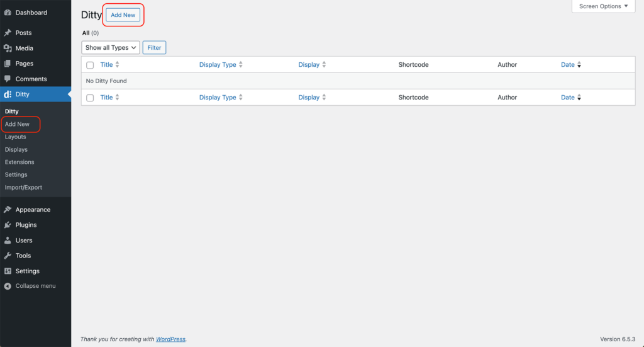Open Displays in Ditty submenu

pyautogui.click(x=16, y=149)
